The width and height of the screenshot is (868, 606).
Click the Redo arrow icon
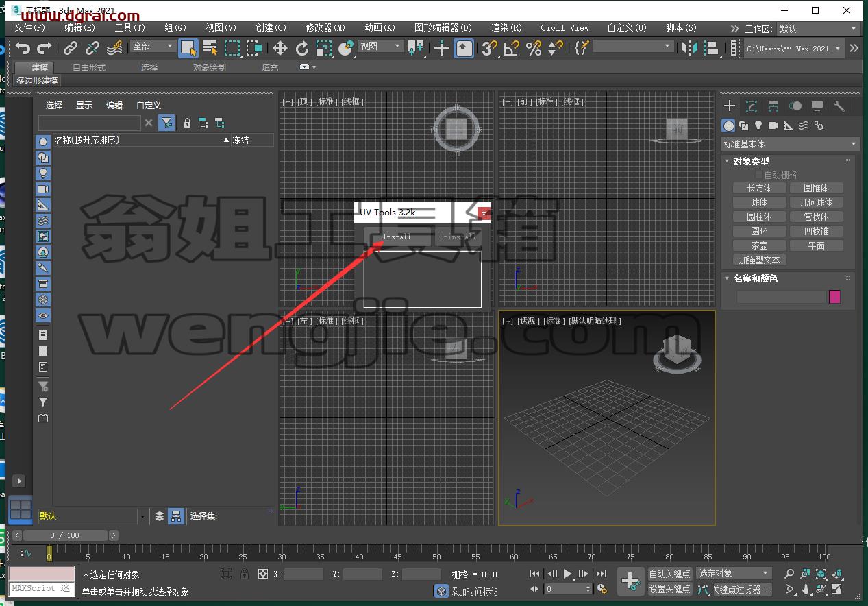[x=45, y=48]
